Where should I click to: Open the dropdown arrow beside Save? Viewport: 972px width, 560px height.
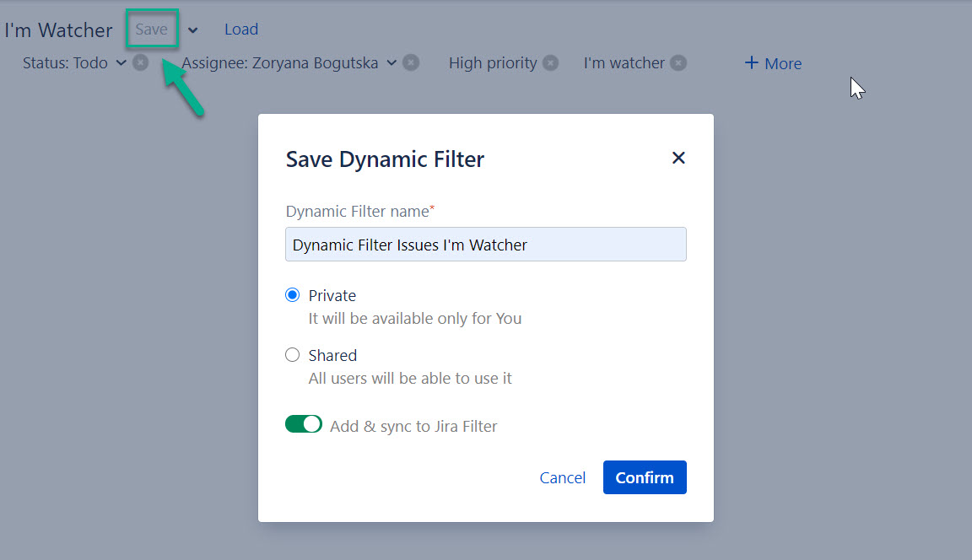coord(192,30)
